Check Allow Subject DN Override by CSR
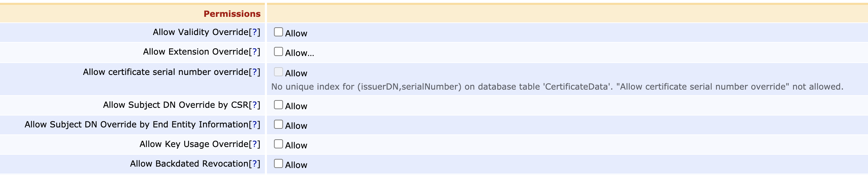The width and height of the screenshot is (868, 175). click(x=278, y=105)
